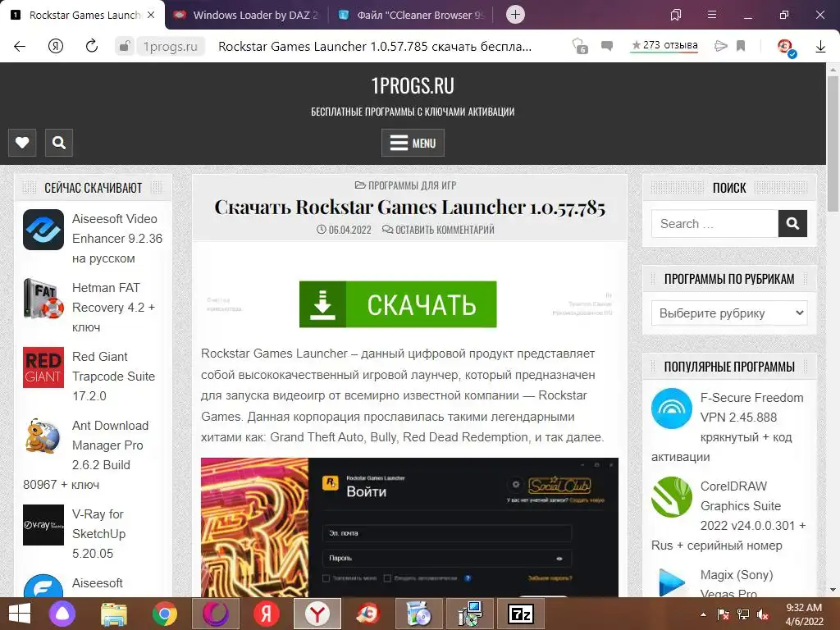Switch to the CCleaner Browser file tab
The width and height of the screenshot is (840, 630).
tap(412, 15)
